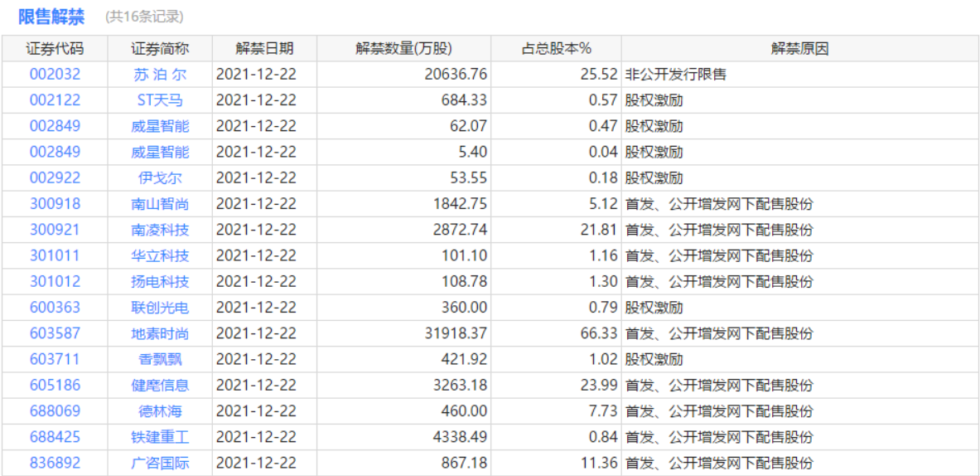
Task: Open 联创光电 stock page
Action: (160, 308)
